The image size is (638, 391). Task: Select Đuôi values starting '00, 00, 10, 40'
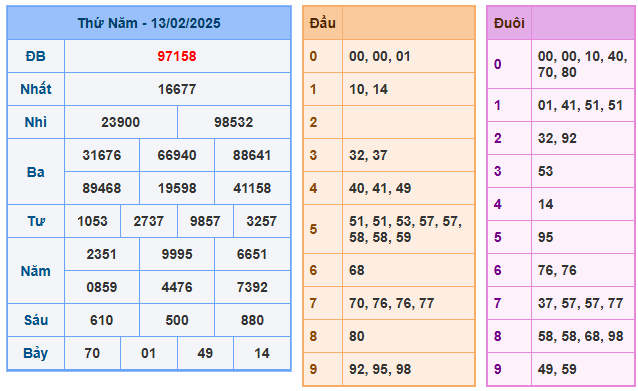[582, 64]
